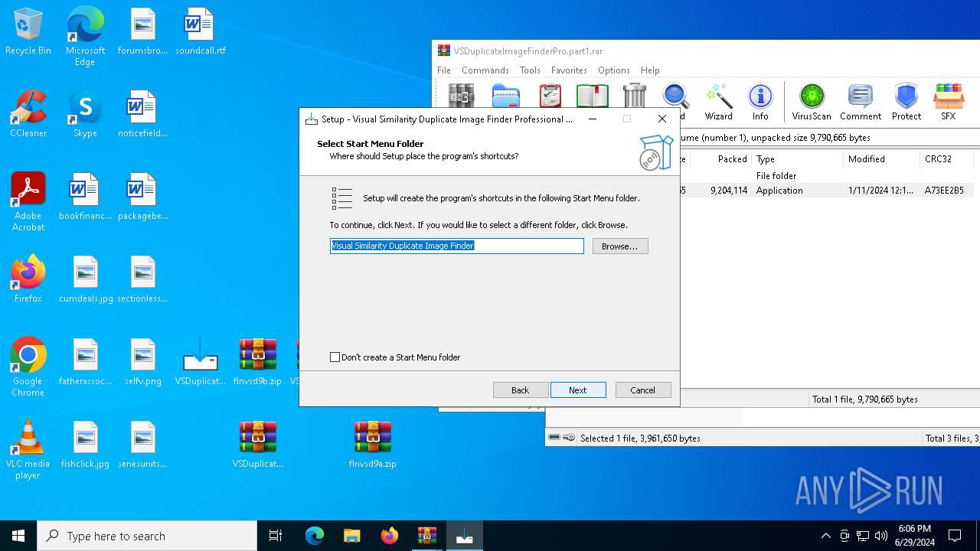Select the Firefox desktop shortcut
The height and width of the screenshot is (551, 980).
click(x=28, y=279)
